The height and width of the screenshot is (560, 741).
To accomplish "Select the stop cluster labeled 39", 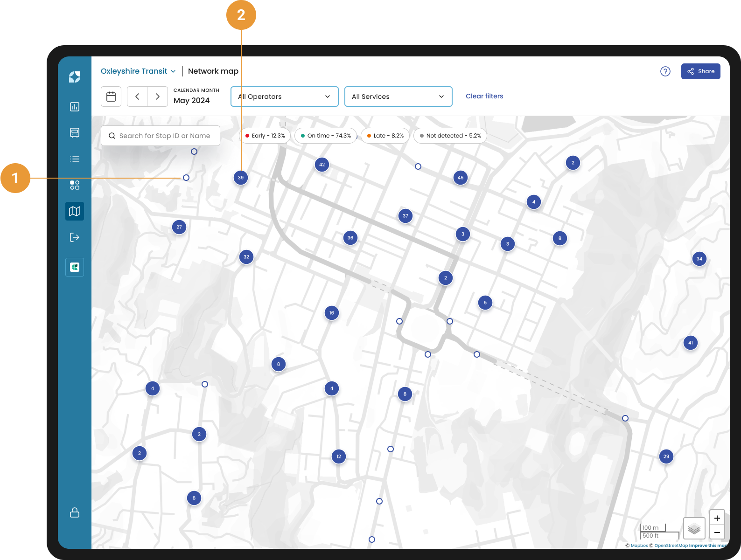I will (241, 178).
